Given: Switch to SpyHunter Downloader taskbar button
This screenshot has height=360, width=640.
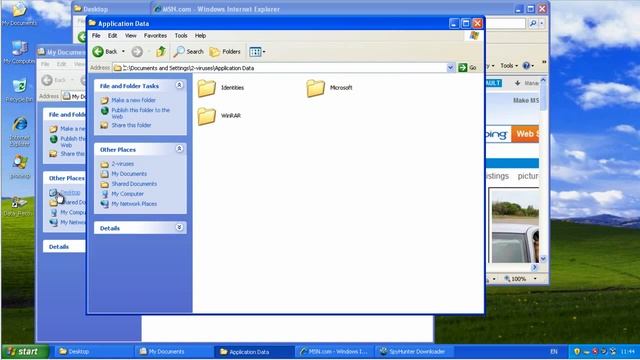Looking at the screenshot, I should point(413,351).
